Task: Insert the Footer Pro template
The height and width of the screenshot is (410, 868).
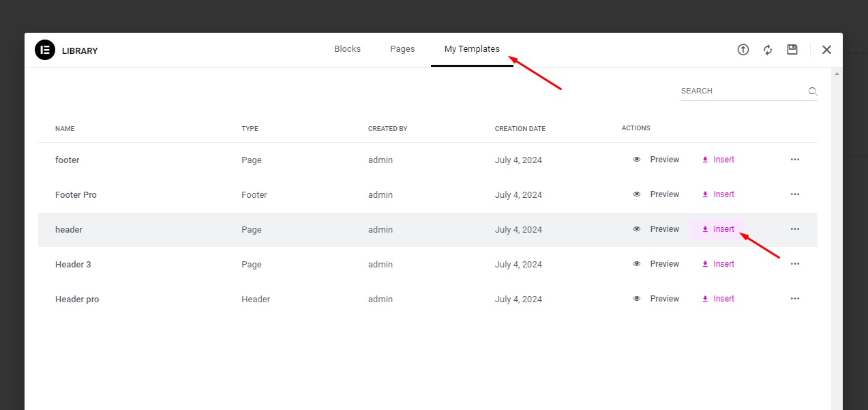Action: [x=718, y=194]
